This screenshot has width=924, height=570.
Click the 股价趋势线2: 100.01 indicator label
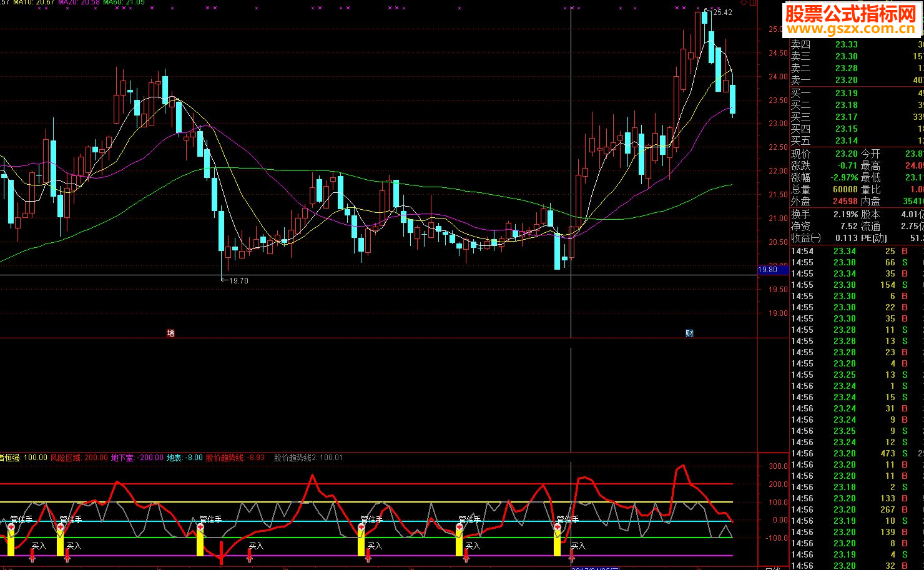pos(308,458)
